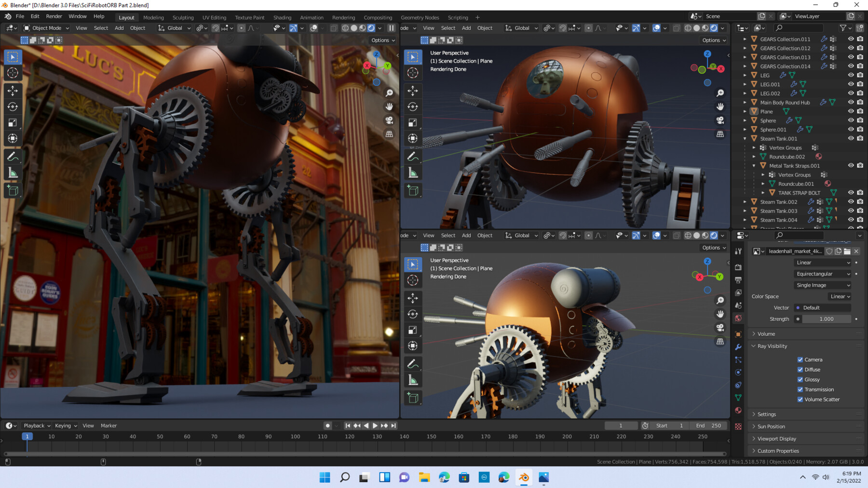
Task: Pick the Annotate tool in left viewport
Action: click(x=13, y=157)
